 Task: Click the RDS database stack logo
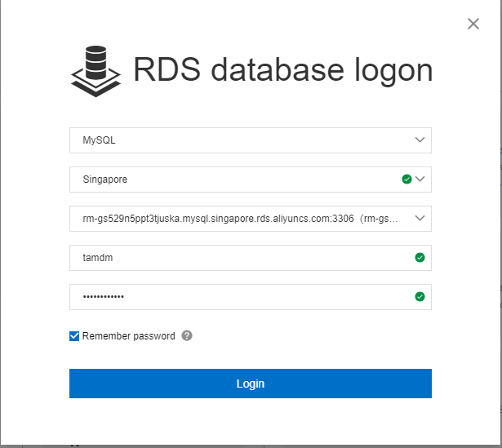(x=95, y=71)
